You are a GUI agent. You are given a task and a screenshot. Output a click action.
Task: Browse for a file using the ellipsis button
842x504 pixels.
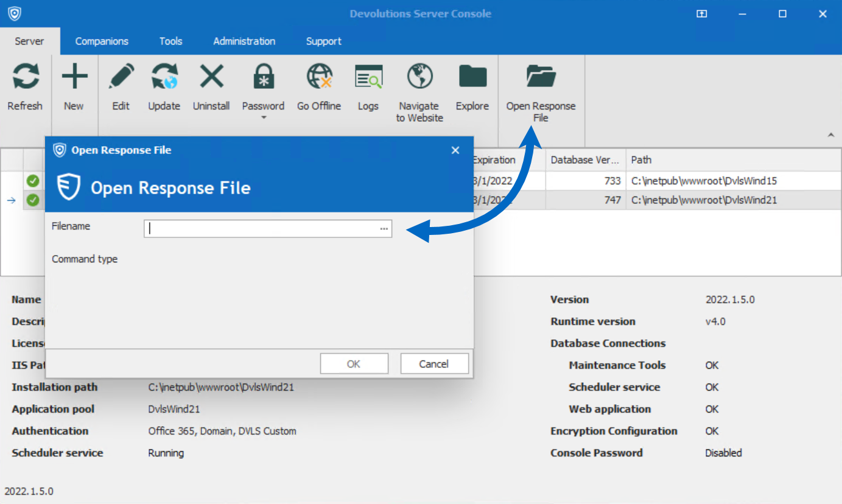(384, 228)
